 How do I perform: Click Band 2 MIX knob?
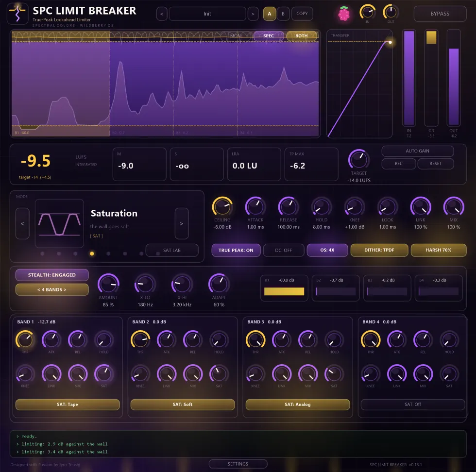coord(193,373)
